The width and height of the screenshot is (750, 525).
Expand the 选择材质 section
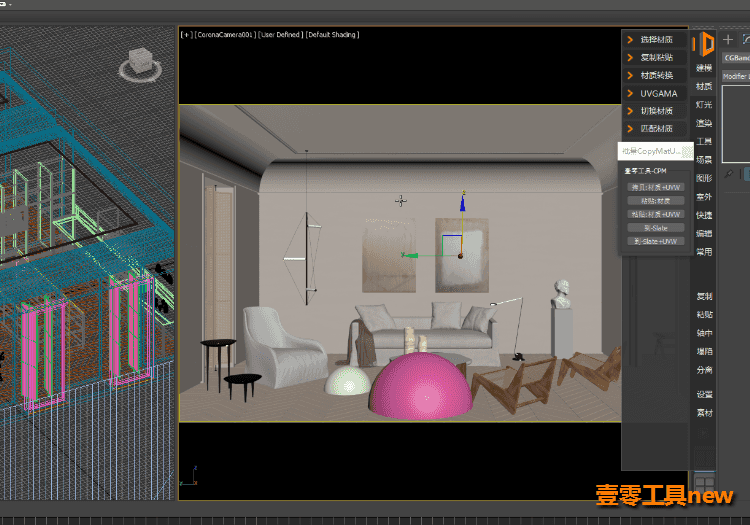point(654,40)
